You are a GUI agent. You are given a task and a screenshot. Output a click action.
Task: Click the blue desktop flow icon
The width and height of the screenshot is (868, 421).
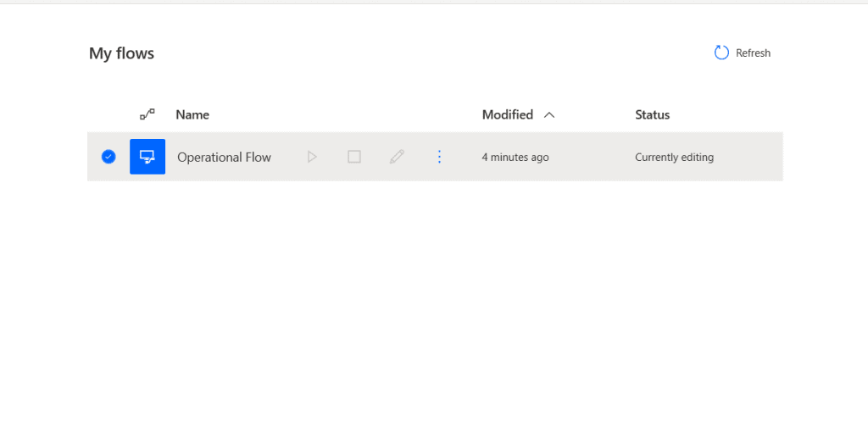click(147, 157)
